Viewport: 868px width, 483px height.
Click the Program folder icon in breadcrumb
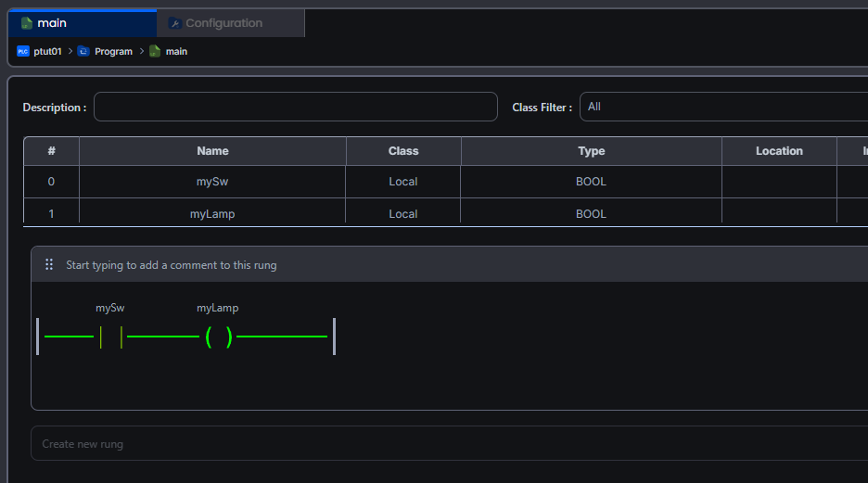click(83, 52)
